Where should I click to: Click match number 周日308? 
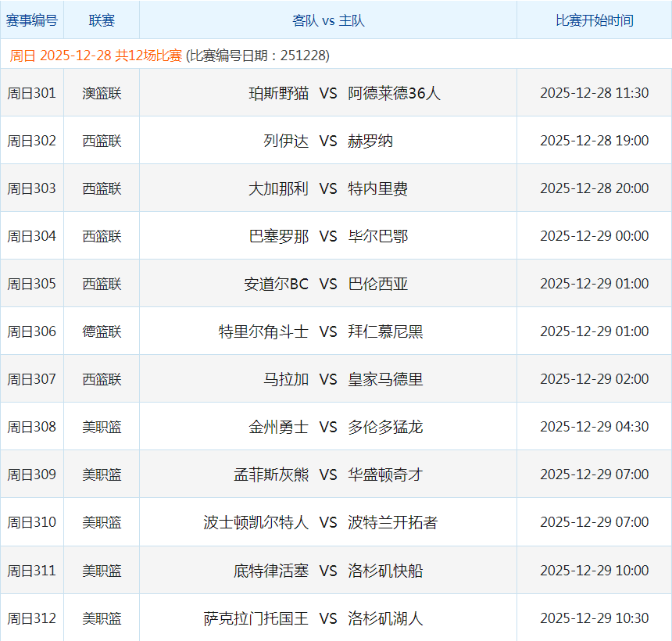[x=32, y=426]
